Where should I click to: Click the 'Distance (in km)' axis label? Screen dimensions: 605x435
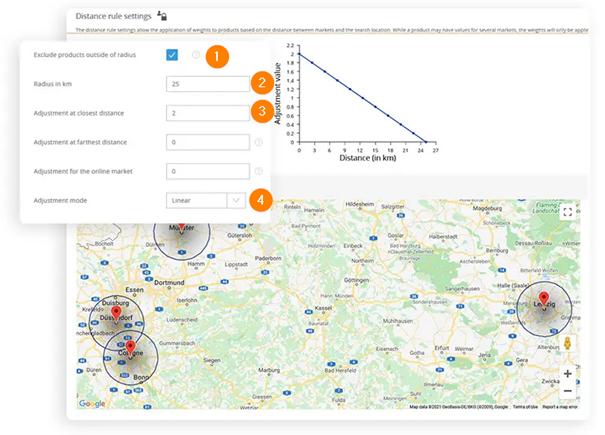(368, 158)
